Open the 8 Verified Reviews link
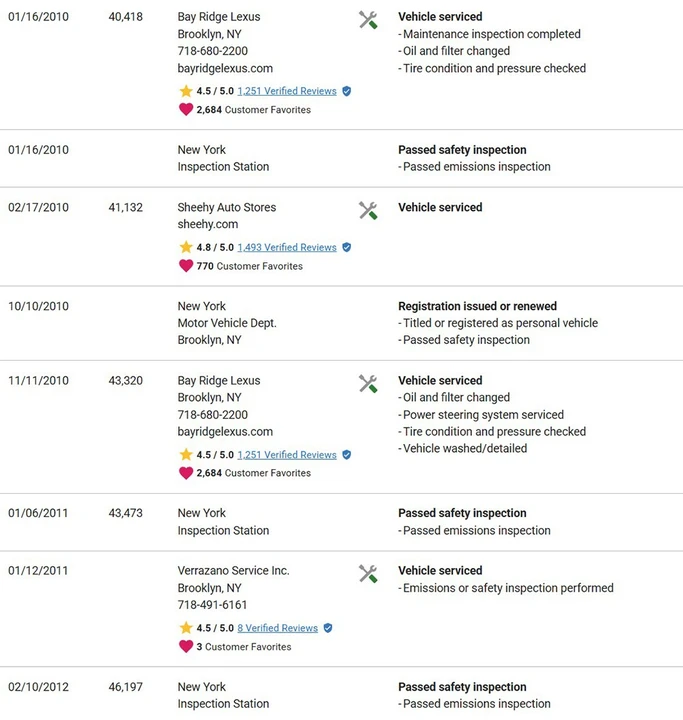 277,628
